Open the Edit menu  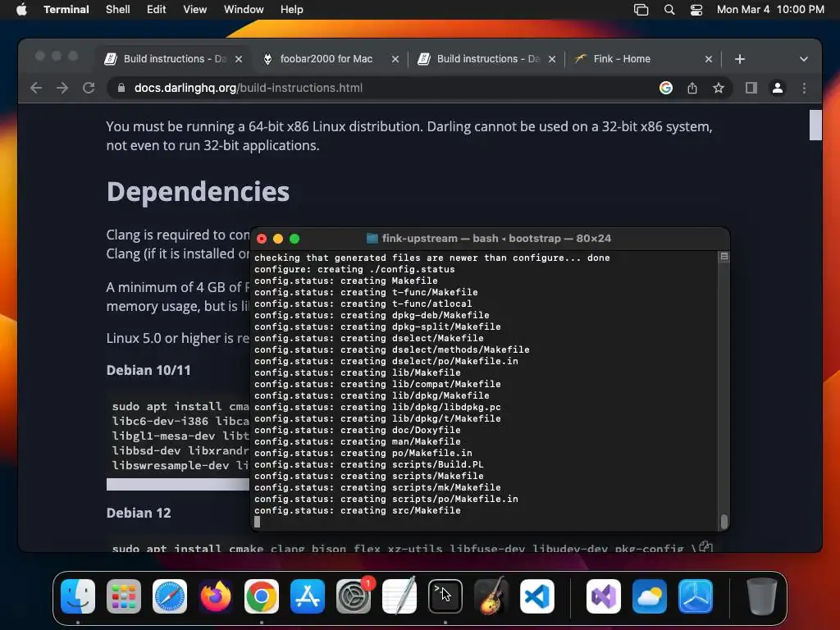pos(157,9)
